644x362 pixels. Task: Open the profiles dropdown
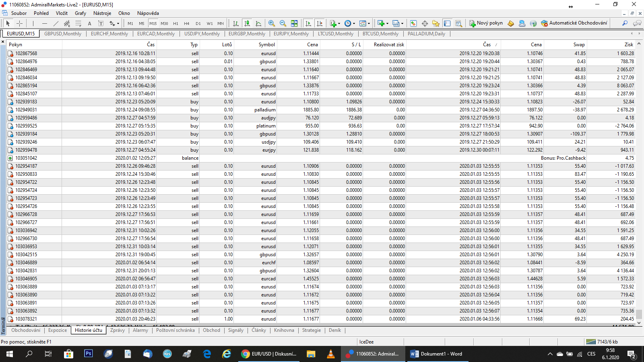398,23
